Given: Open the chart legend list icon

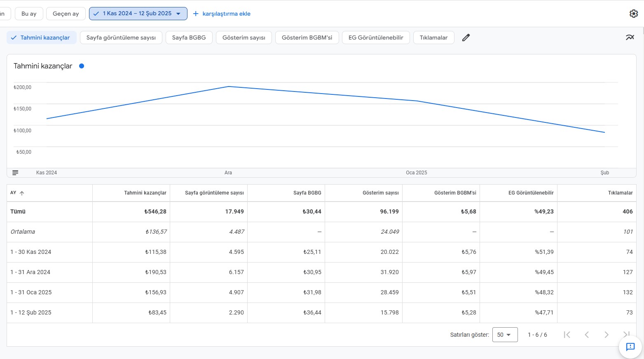Looking at the screenshot, I should point(15,173).
